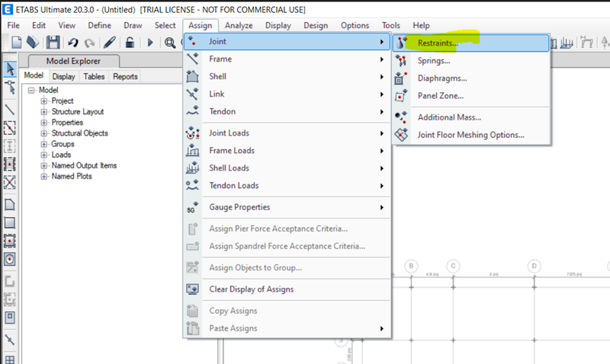Expand the Properties tree node
This screenshot has height=364, width=610.
click(x=44, y=123)
